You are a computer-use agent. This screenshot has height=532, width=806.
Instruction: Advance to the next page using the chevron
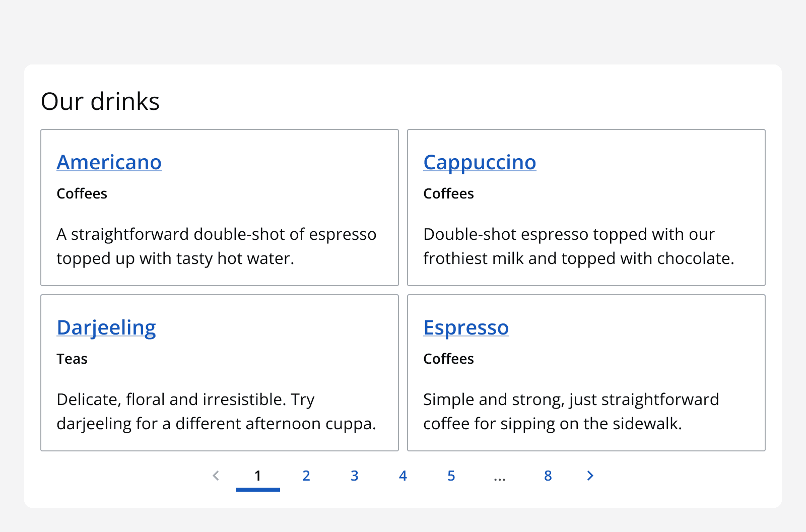pos(590,476)
